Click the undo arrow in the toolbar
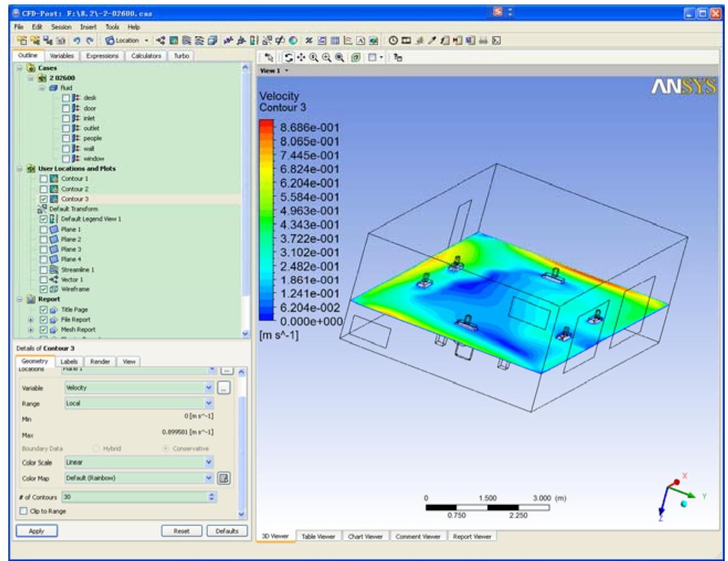The width and height of the screenshot is (728, 561). tap(77, 40)
